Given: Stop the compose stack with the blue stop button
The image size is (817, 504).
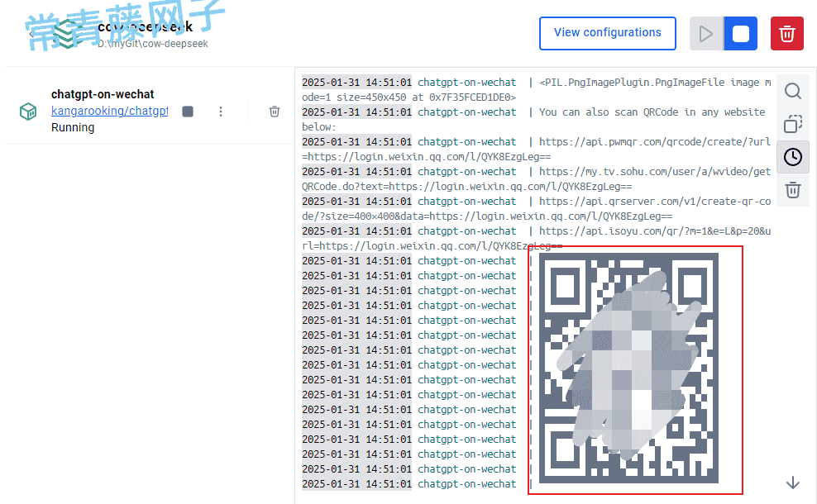Looking at the screenshot, I should coord(740,33).
